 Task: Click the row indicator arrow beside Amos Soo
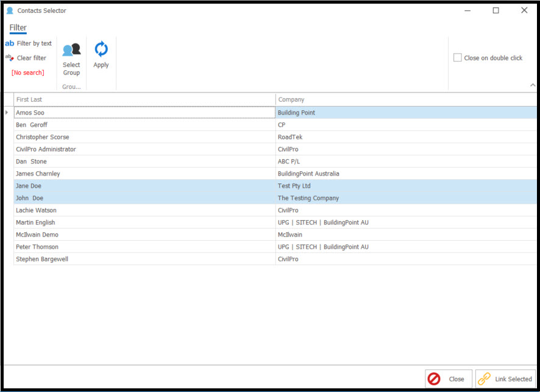(7, 113)
